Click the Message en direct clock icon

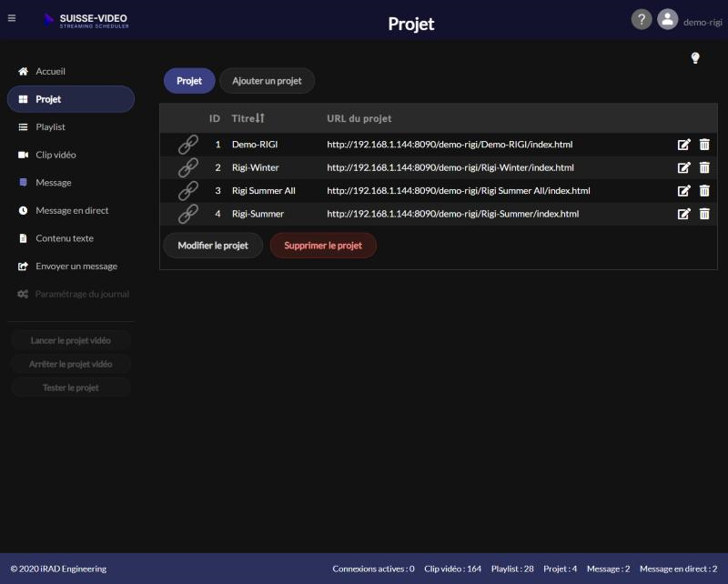point(23,210)
